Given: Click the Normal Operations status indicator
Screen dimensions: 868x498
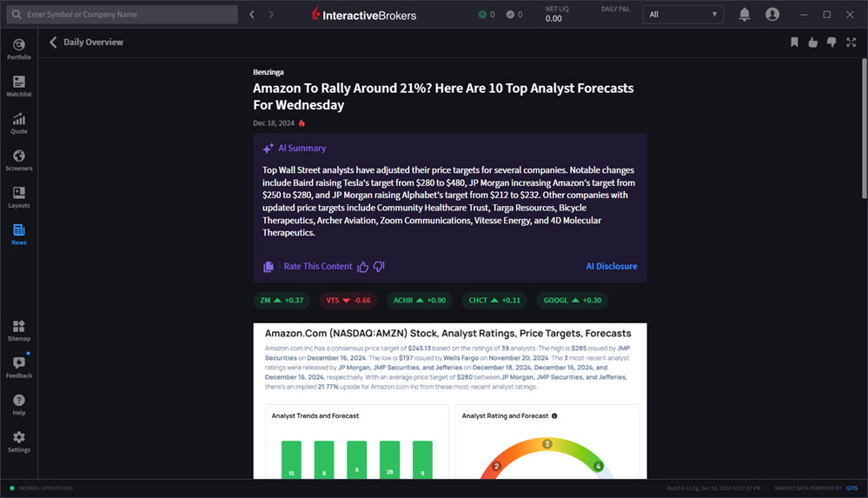Looking at the screenshot, I should [x=41, y=488].
